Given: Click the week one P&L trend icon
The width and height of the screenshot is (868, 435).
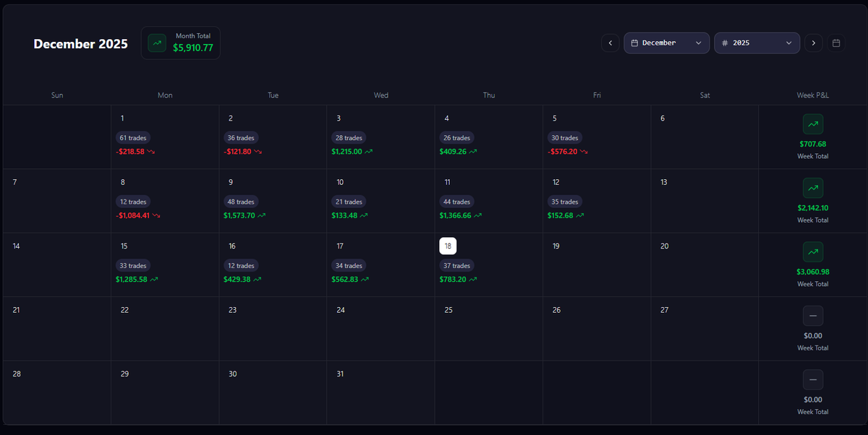Looking at the screenshot, I should click(813, 124).
